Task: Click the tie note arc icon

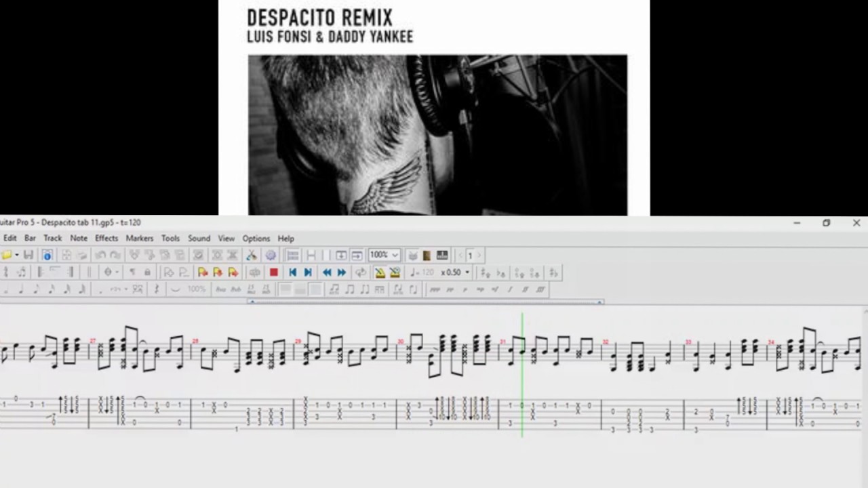Action: (x=176, y=289)
